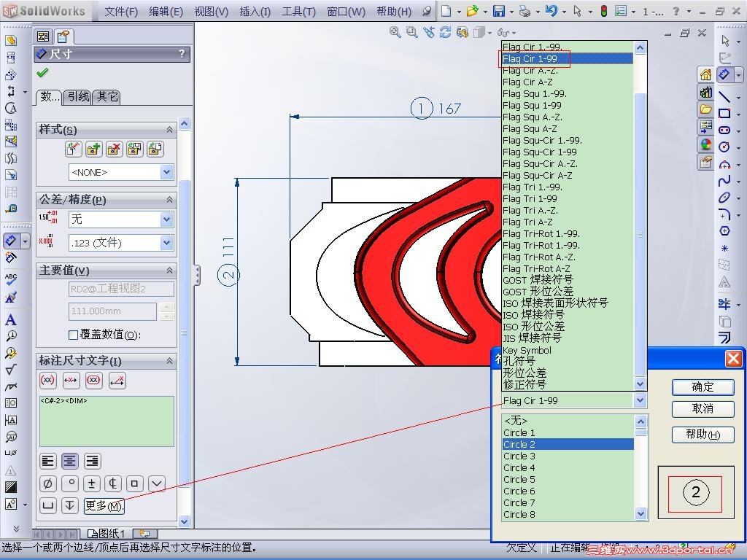Select center justify text alignment

(69, 461)
